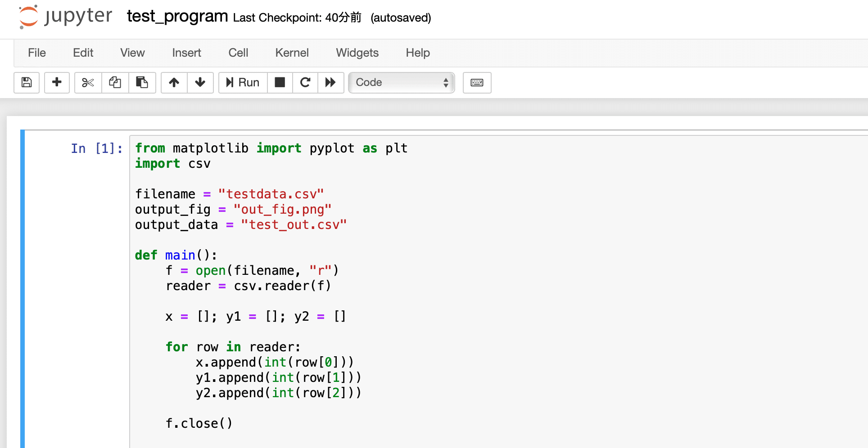This screenshot has width=868, height=448.
Task: Open the cell type Code dropdown
Action: (401, 82)
